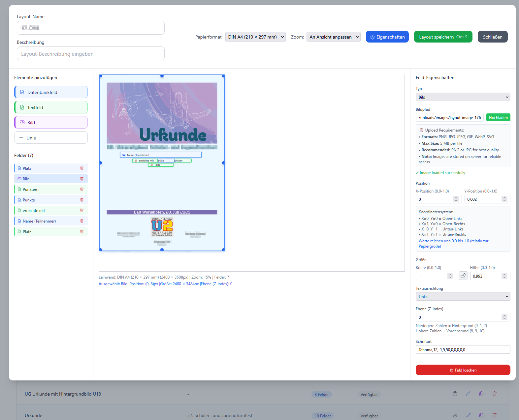Open the Zoom dropdown

point(334,37)
